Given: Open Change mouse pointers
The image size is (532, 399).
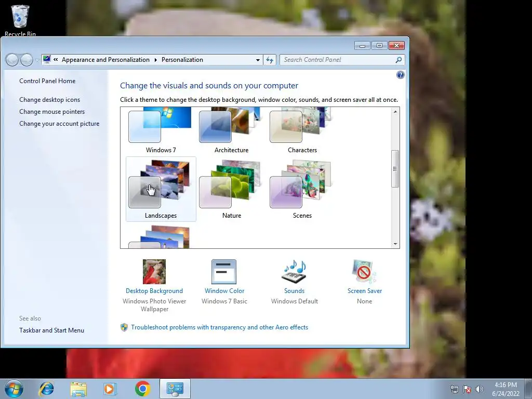Looking at the screenshot, I should point(52,111).
